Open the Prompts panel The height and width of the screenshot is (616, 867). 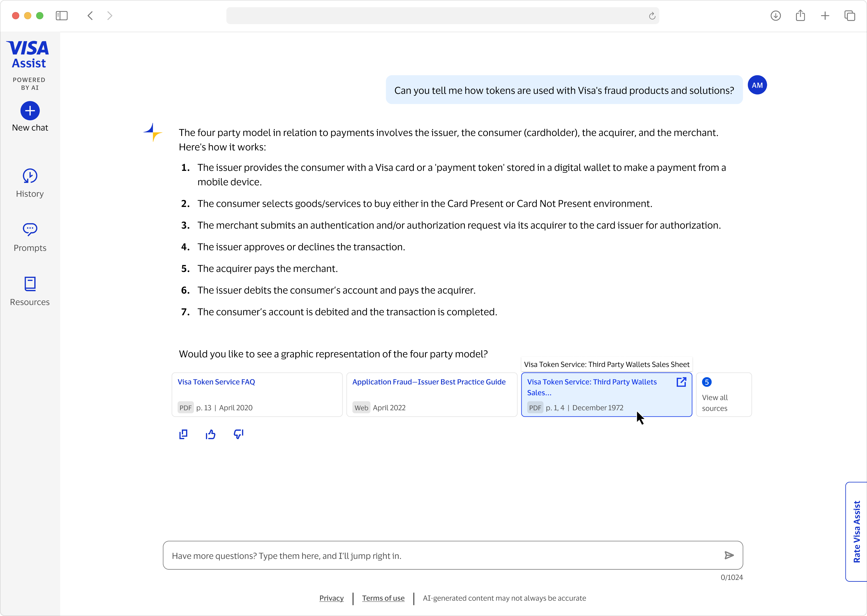click(30, 230)
